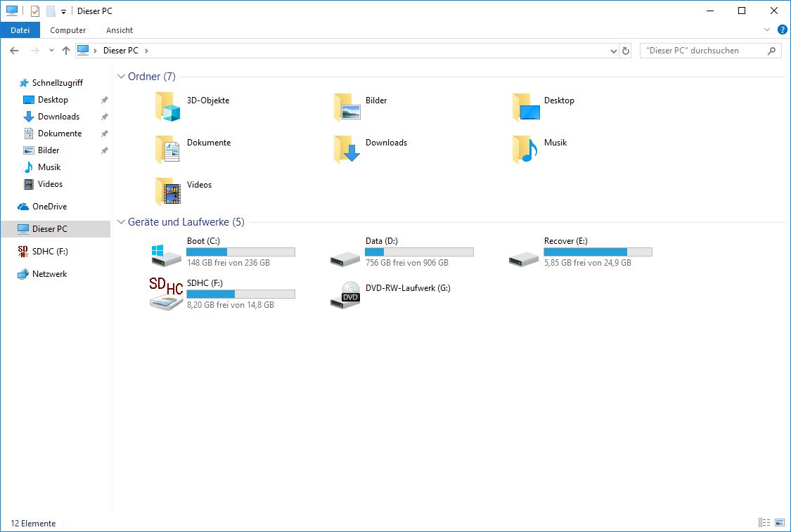Screen dimensions: 791x532
Task: Open the DVD-RW-Laufwerk (G:) drive icon
Action: (346, 296)
